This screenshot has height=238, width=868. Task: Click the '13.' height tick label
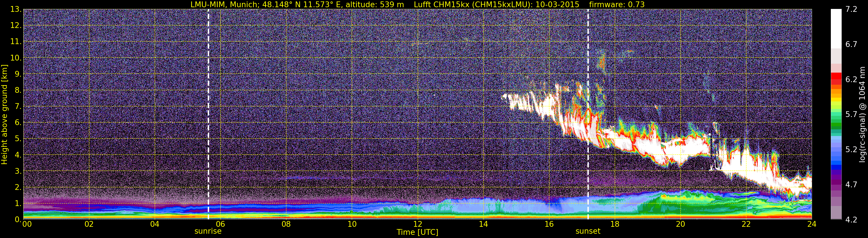(16, 10)
